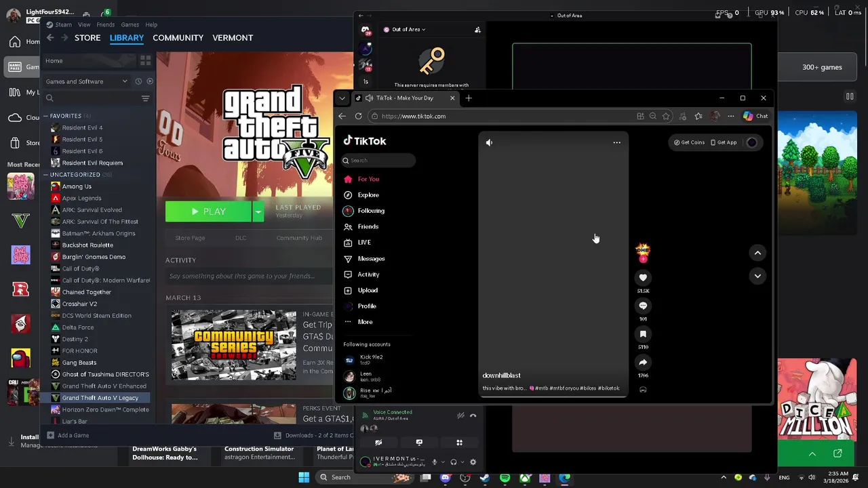Open the Games and Software filter dropdown
The image size is (868, 488).
(x=86, y=81)
